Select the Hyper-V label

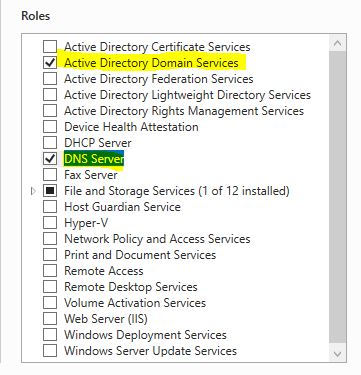[86, 223]
